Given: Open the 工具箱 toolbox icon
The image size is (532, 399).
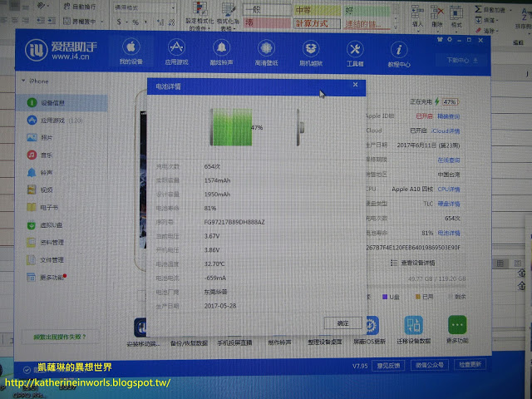Looking at the screenshot, I should [x=355, y=52].
